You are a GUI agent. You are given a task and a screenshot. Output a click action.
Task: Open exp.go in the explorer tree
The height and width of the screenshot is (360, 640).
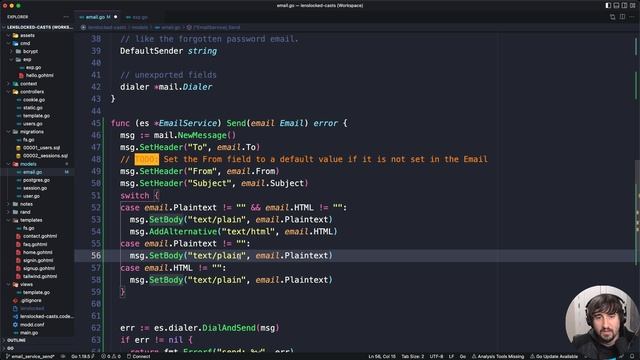pyautogui.click(x=33, y=67)
